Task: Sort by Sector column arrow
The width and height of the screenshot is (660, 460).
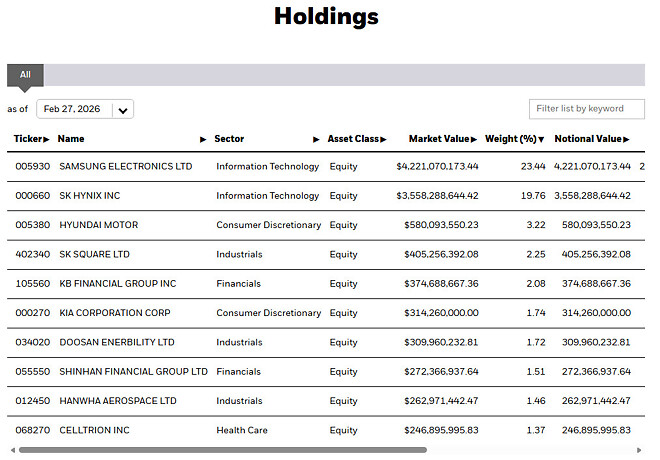Action: [316, 139]
